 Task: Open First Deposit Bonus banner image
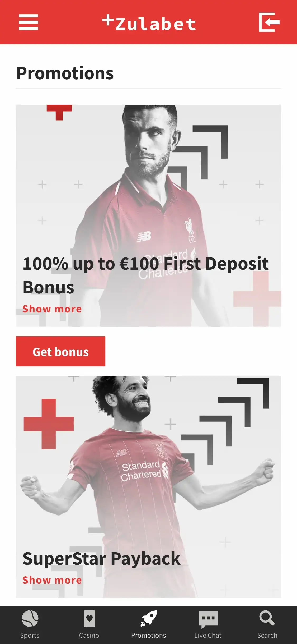point(148,216)
